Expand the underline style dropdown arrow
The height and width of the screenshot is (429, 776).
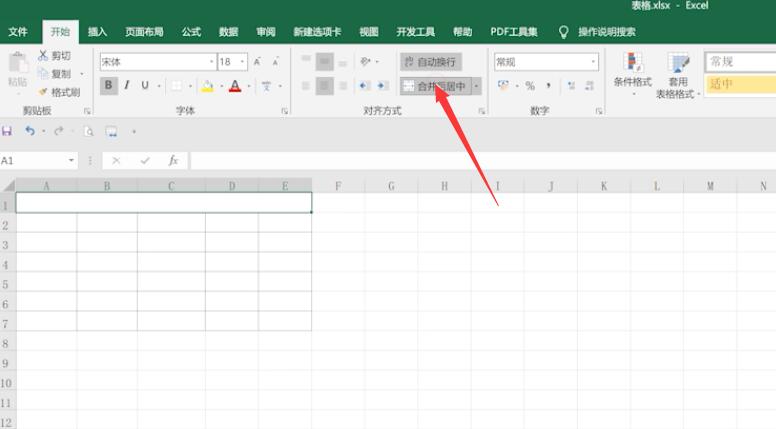[159, 86]
